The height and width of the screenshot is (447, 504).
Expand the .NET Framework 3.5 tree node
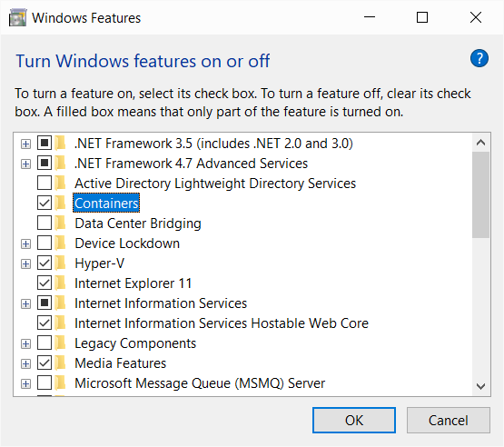pyautogui.click(x=25, y=144)
